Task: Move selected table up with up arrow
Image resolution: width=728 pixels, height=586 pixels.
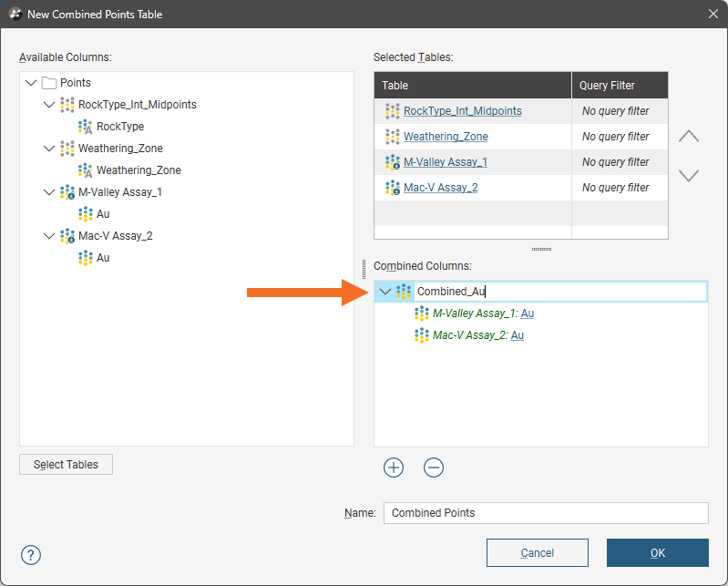Action: (689, 136)
